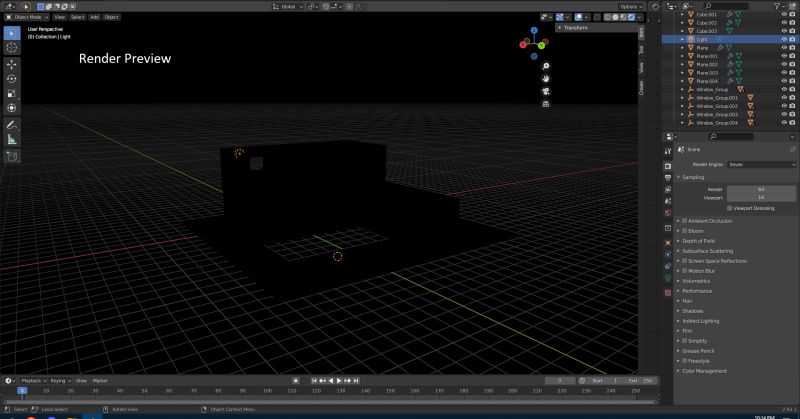Select the Cursor tool
800x419 pixels.
(x=12, y=47)
